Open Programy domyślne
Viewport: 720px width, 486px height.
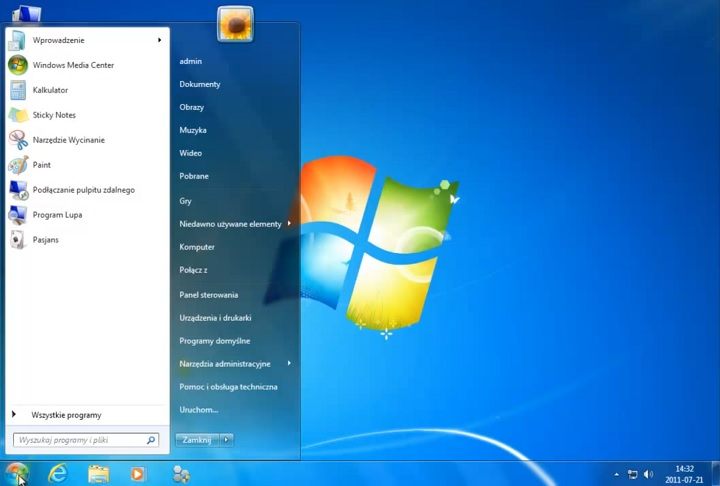tap(214, 341)
